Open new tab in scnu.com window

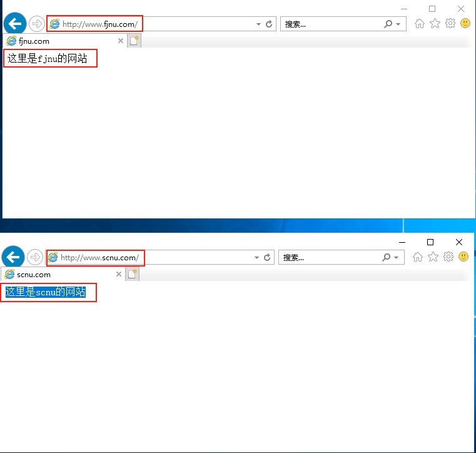click(x=132, y=274)
